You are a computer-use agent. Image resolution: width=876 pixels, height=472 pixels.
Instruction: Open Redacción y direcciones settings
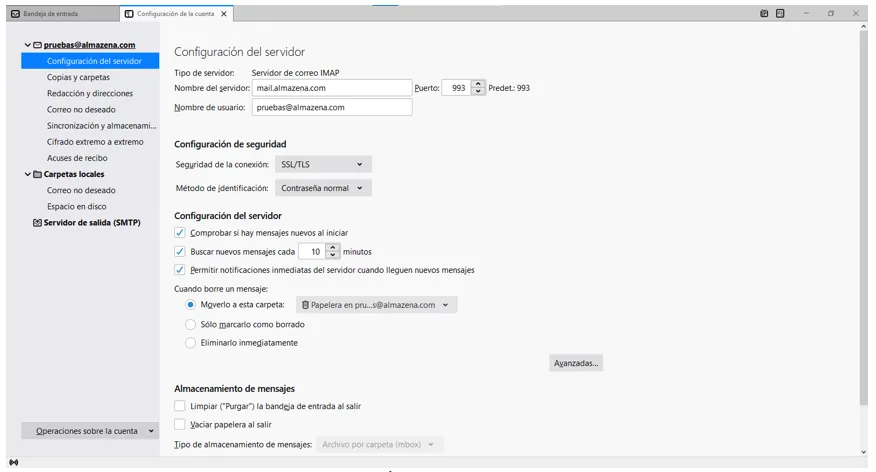[x=90, y=93]
